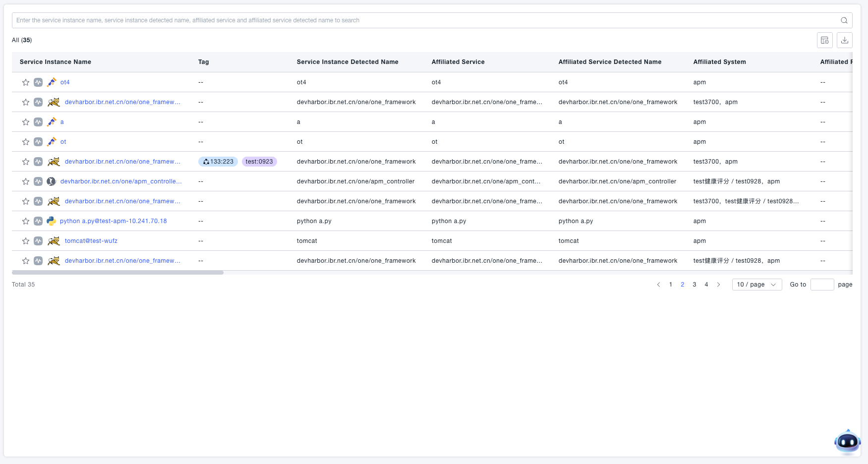Open the chatbot assistant robot icon
This screenshot has height=464, width=868.
click(847, 441)
